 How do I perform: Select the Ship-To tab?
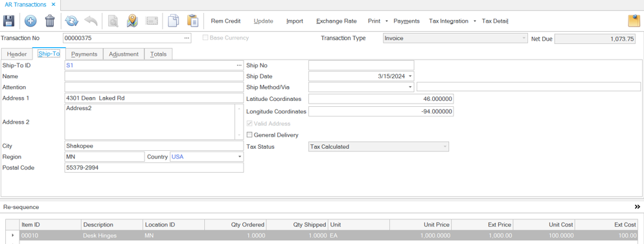pyautogui.click(x=49, y=54)
